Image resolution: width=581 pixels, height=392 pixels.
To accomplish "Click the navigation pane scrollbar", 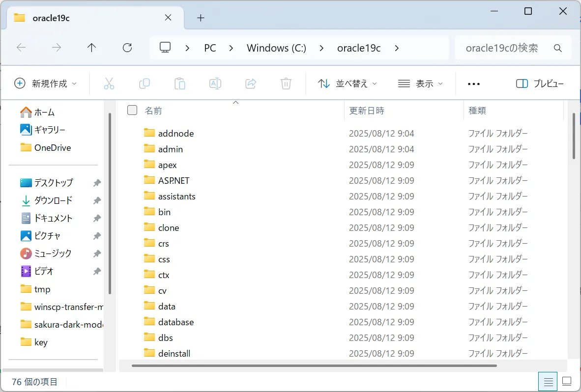I will point(110,203).
